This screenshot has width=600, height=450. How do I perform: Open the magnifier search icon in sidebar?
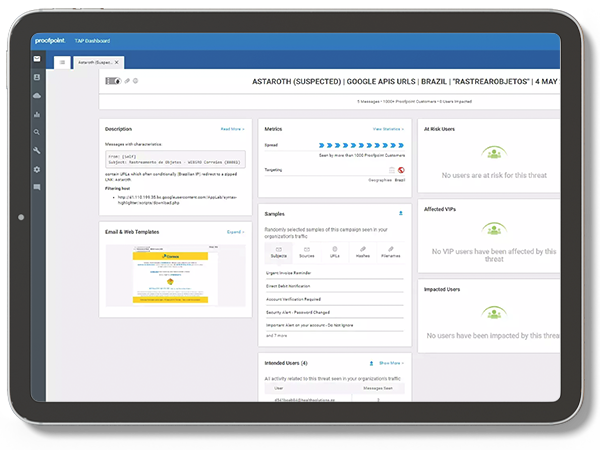pyautogui.click(x=37, y=132)
